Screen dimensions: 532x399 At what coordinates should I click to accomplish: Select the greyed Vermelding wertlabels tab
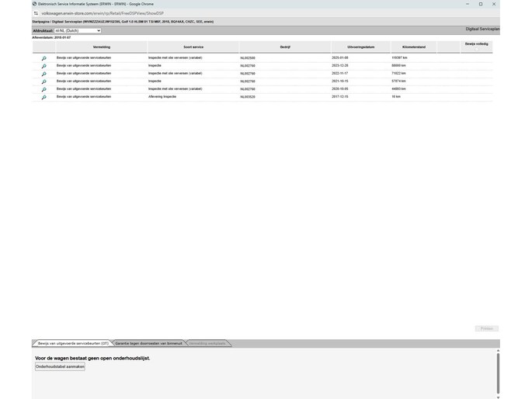(207, 343)
